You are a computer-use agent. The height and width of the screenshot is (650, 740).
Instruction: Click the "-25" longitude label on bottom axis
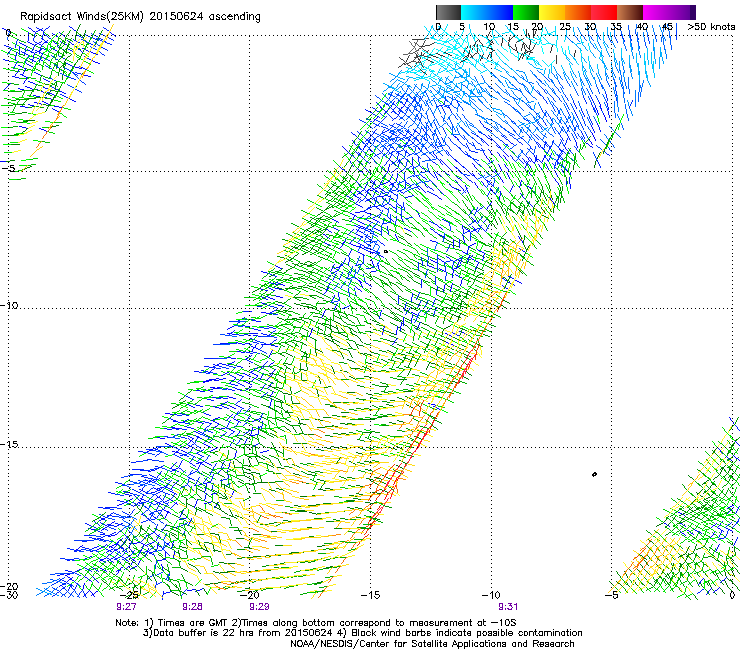(x=129, y=595)
